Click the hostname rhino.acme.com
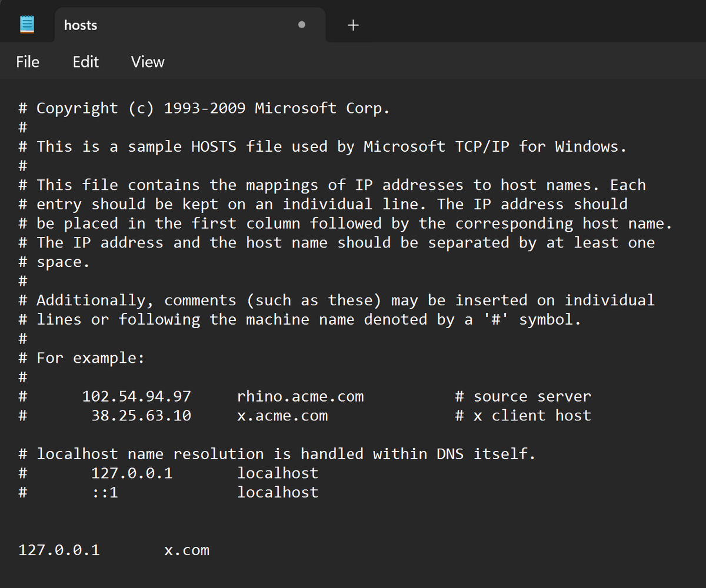Screen dimensions: 706x588 [x=301, y=396]
